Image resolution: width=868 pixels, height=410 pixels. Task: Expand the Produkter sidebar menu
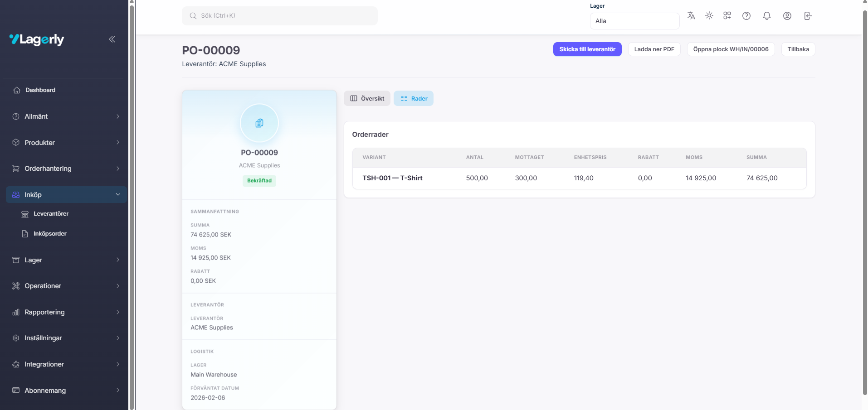(66, 143)
